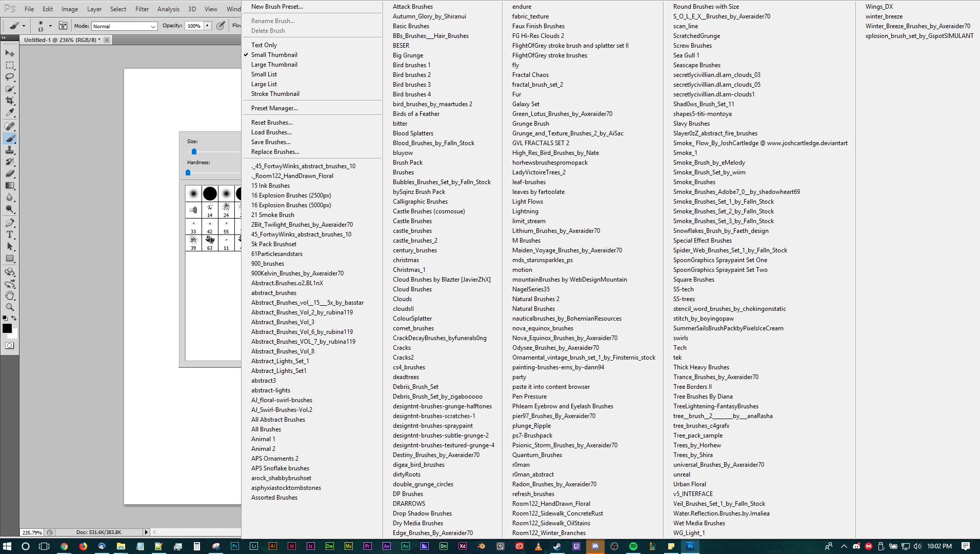Viewport: 980px width, 554px height.
Task: Open the Opacity slider arrow
Action: pyautogui.click(x=207, y=26)
